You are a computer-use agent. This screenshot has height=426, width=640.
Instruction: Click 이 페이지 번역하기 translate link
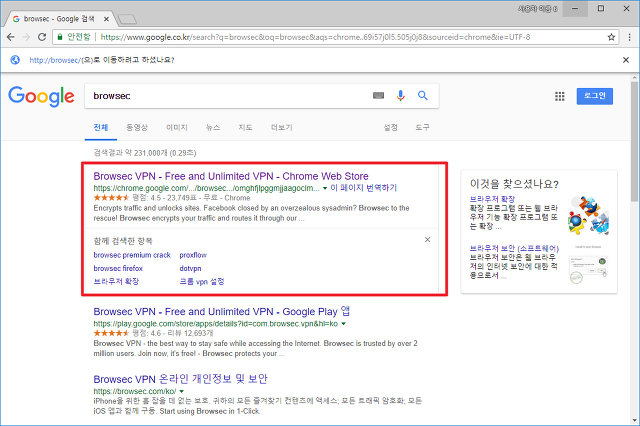coord(364,188)
